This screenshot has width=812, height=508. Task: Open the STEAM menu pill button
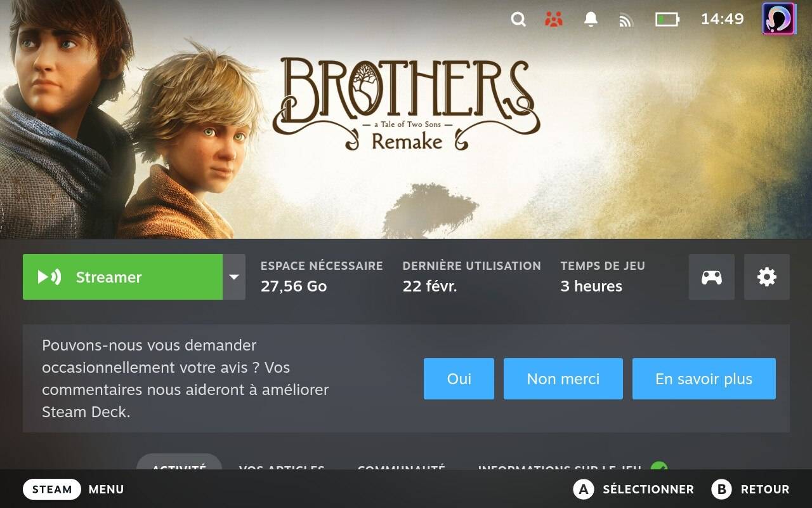click(x=52, y=489)
